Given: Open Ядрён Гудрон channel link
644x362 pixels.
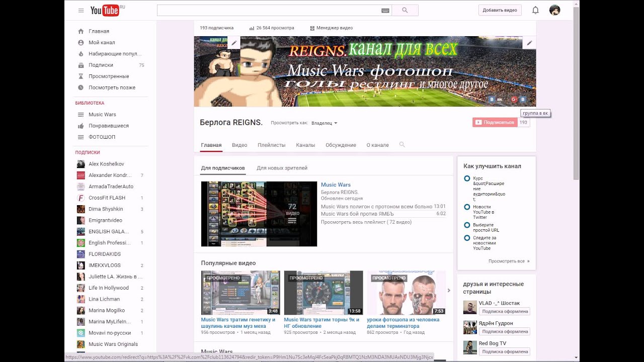Looking at the screenshot, I should click(x=496, y=323).
